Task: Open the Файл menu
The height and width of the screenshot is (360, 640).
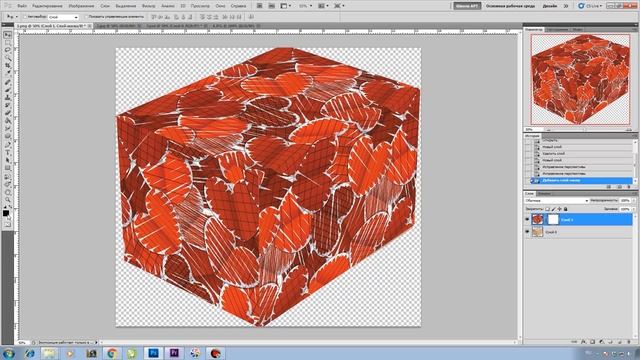Action: 22,6
